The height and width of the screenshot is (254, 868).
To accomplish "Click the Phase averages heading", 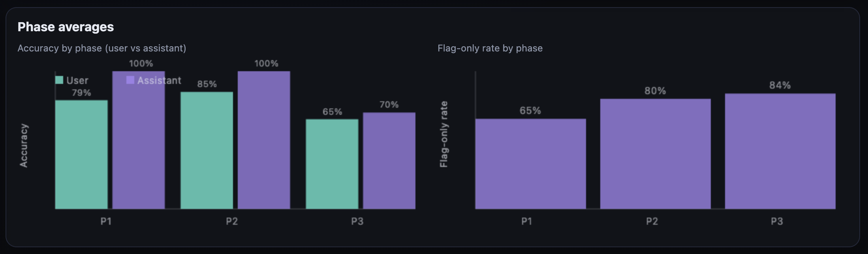I will 66,27.
